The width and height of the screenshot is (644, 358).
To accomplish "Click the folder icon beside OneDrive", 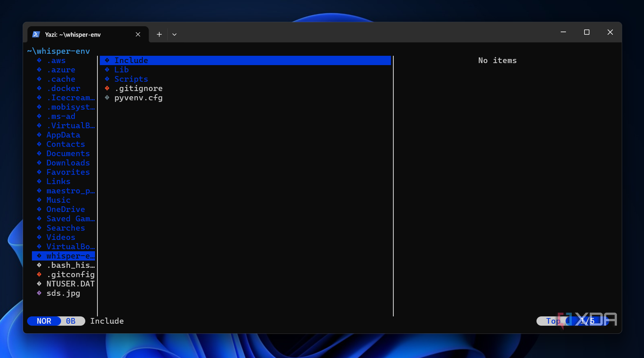I will tap(39, 209).
